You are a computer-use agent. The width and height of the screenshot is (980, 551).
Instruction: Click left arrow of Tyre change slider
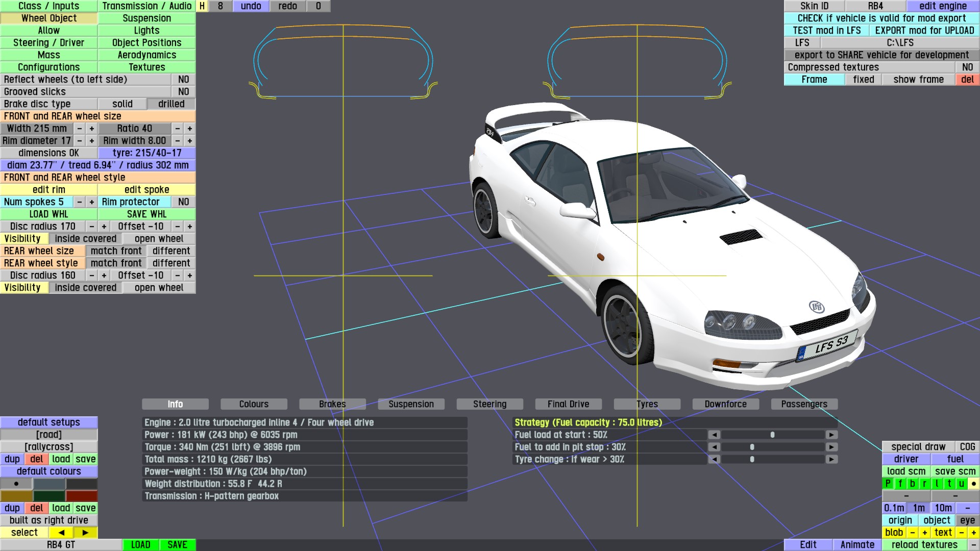pyautogui.click(x=714, y=459)
